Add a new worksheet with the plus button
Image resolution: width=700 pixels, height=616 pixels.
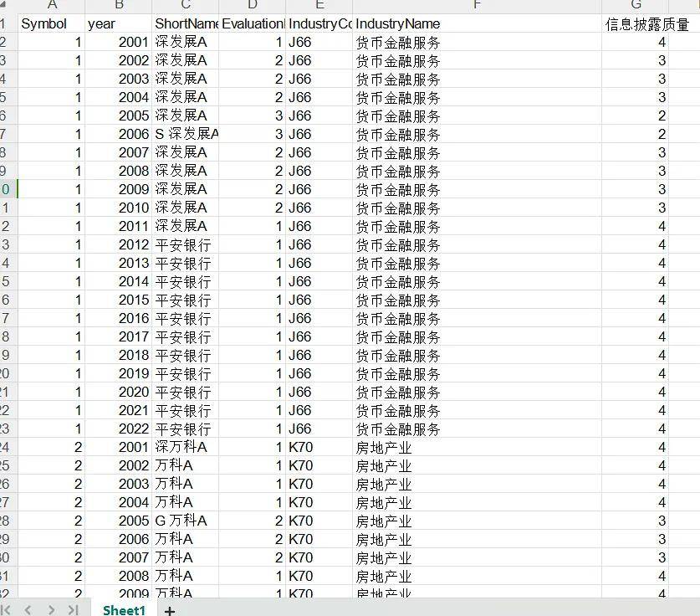[x=169, y=611]
